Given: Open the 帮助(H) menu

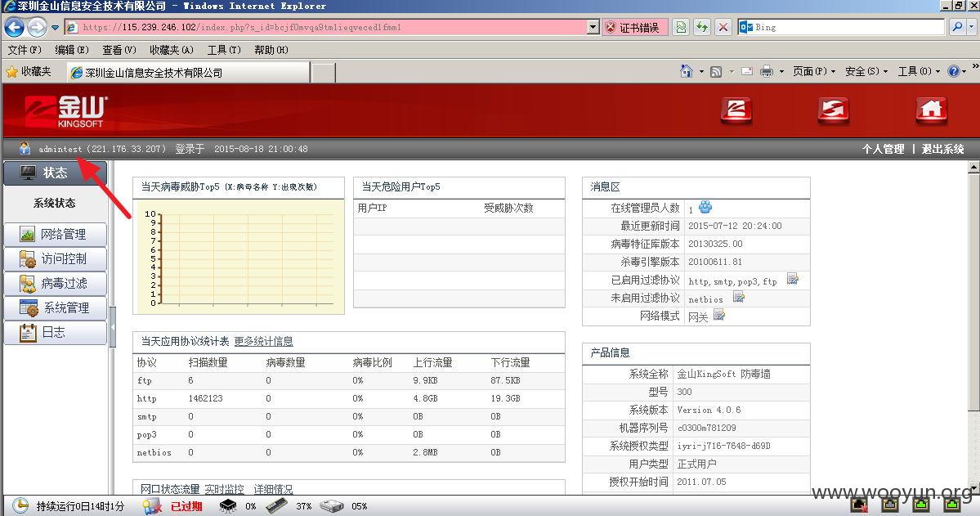Looking at the screenshot, I should tap(271, 50).
